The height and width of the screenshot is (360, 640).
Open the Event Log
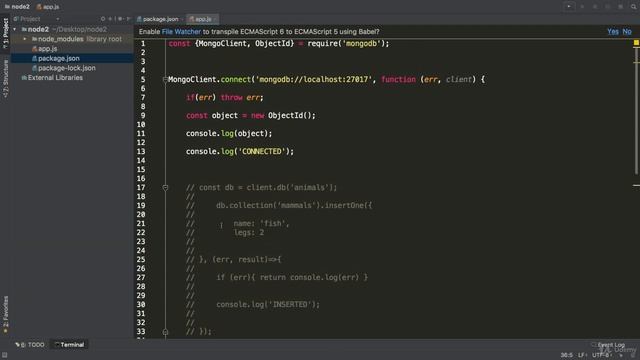point(608,345)
